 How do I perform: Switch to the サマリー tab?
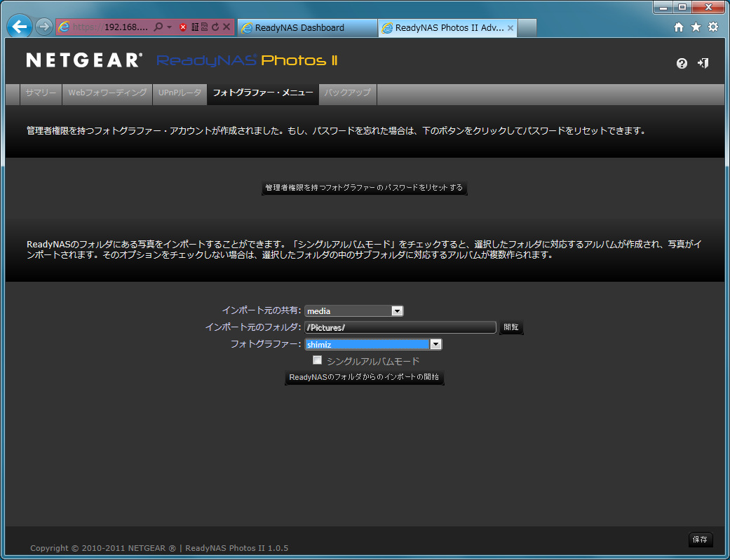[x=41, y=93]
